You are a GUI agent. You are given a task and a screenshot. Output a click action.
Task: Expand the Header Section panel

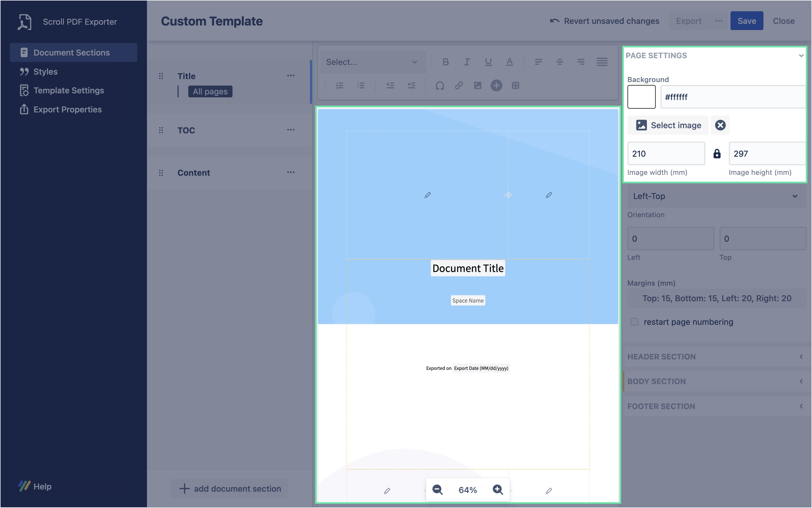click(x=716, y=356)
